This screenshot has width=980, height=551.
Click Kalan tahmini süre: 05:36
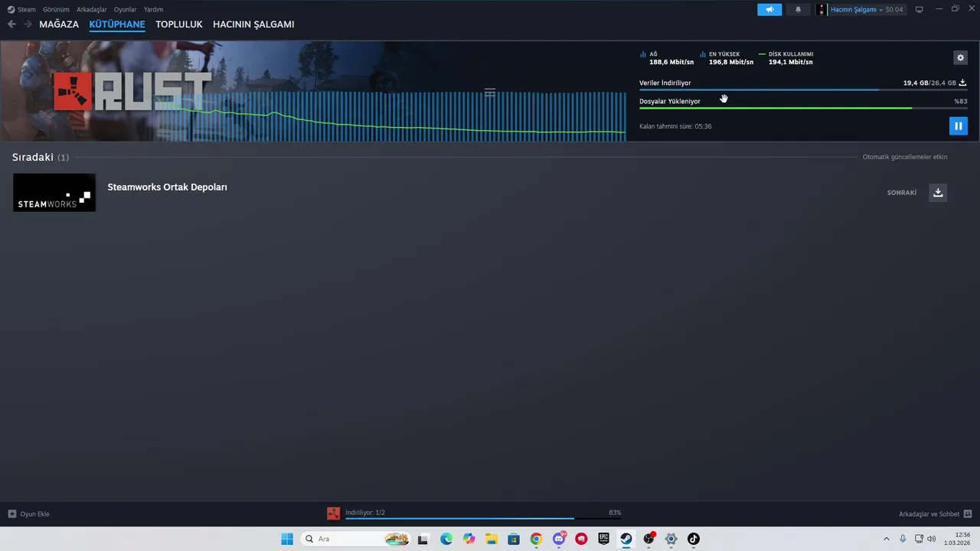(675, 126)
